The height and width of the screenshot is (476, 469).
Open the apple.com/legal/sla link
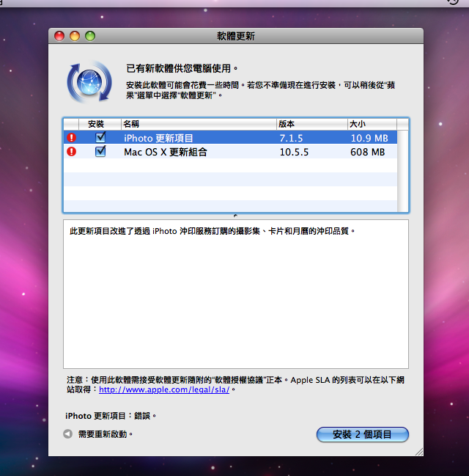pyautogui.click(x=164, y=389)
